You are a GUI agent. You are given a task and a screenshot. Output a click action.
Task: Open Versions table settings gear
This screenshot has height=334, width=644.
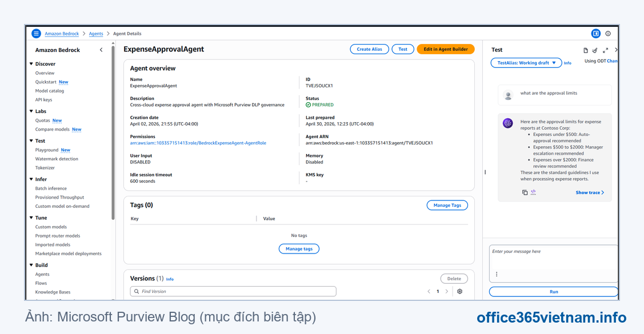click(459, 291)
